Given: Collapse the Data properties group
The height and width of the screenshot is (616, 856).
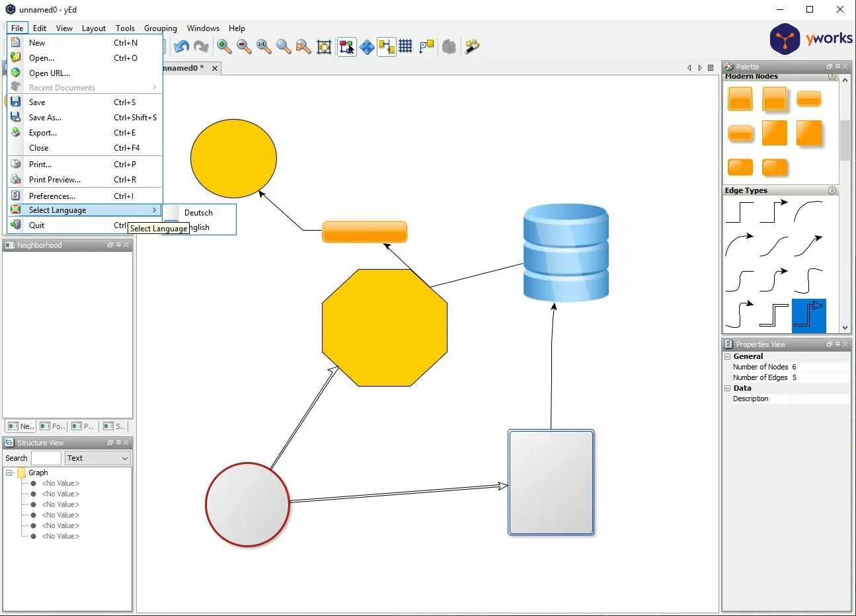Looking at the screenshot, I should (728, 388).
